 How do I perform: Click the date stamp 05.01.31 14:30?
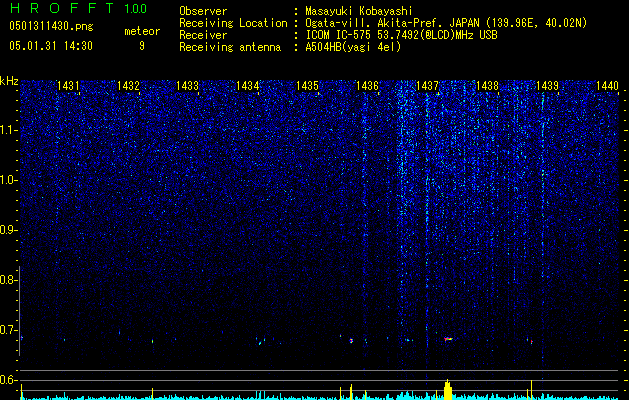point(51,46)
